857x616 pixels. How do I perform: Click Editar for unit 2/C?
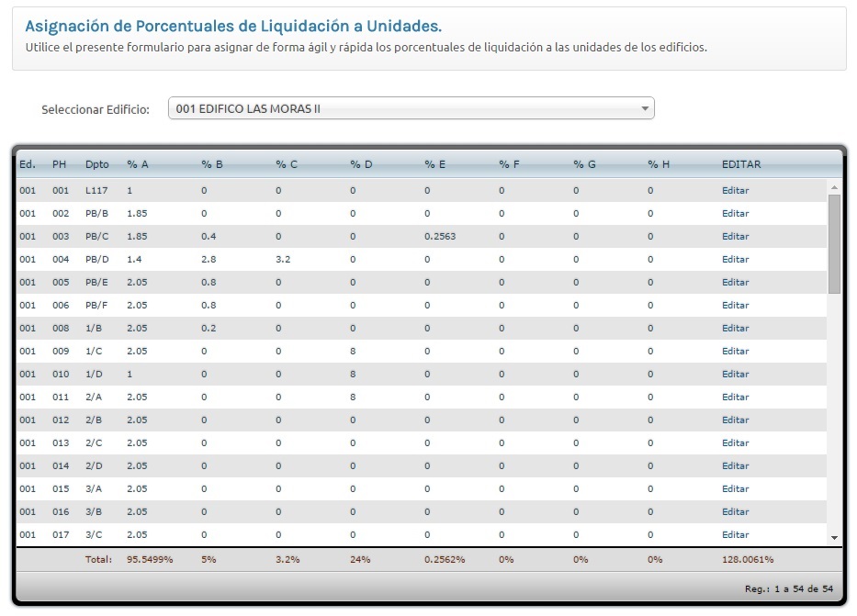[735, 442]
